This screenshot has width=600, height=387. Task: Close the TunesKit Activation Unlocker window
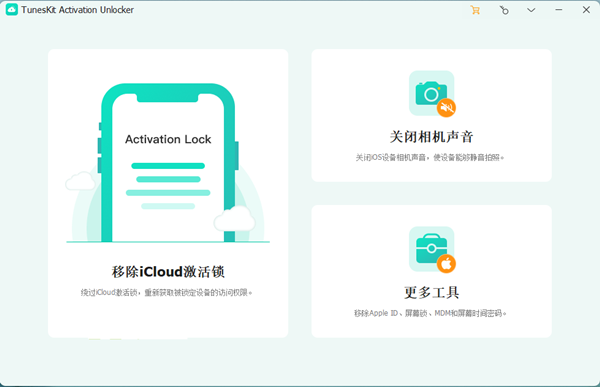point(586,10)
